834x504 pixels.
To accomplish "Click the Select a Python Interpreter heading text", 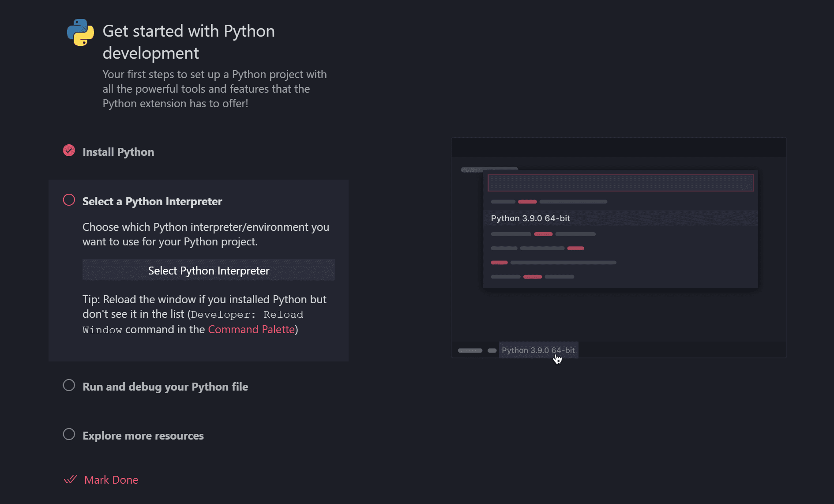I will click(152, 201).
